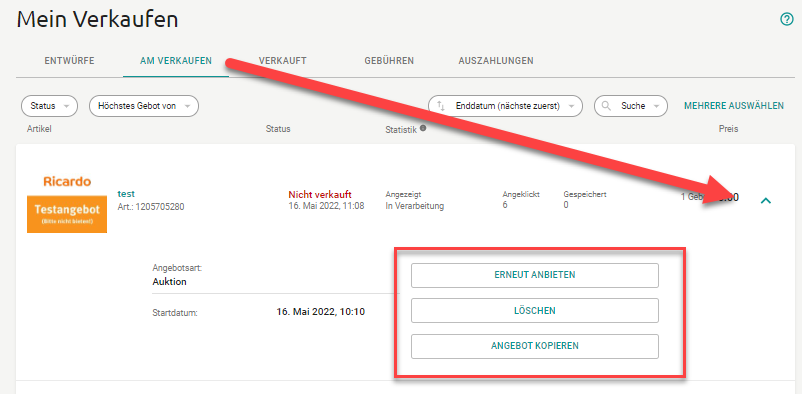Click the end date 16. Mai 2022, 11:08
The width and height of the screenshot is (802, 394).
[326, 206]
